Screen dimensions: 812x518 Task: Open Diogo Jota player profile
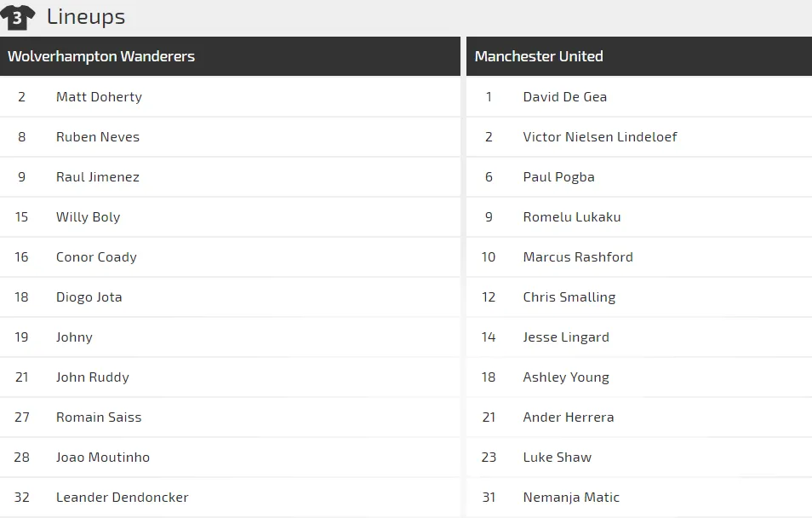pyautogui.click(x=89, y=297)
